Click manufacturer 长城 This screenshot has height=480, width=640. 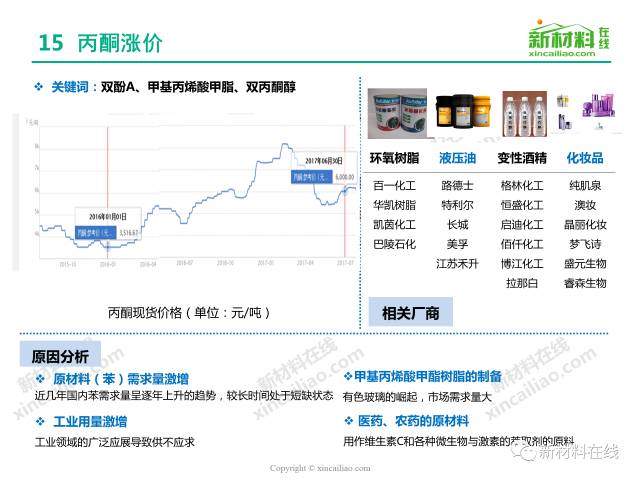point(457,224)
